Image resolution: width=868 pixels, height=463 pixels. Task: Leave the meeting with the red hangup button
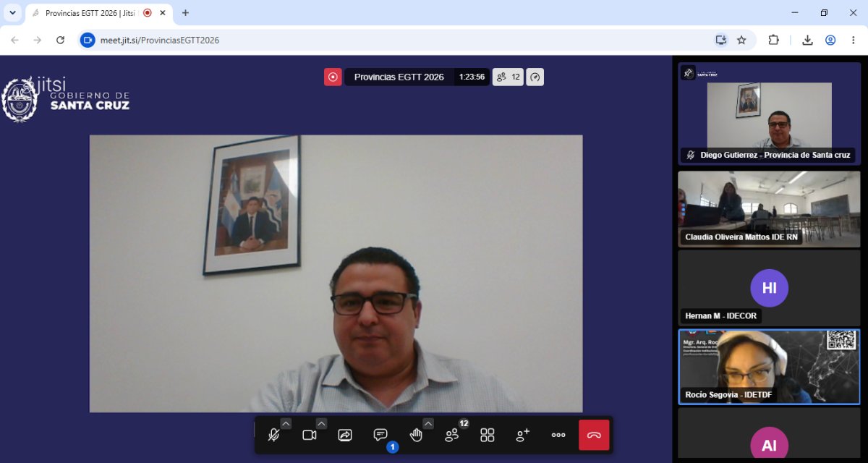[x=594, y=435]
